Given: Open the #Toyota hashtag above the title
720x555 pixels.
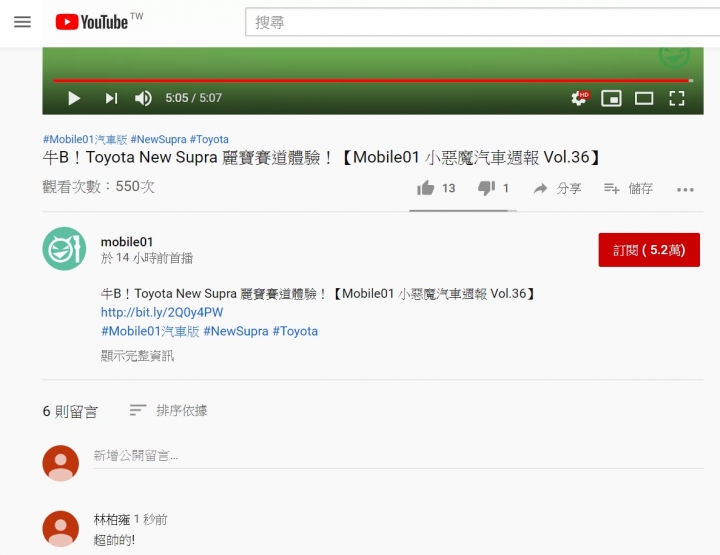Looking at the screenshot, I should tap(209, 139).
